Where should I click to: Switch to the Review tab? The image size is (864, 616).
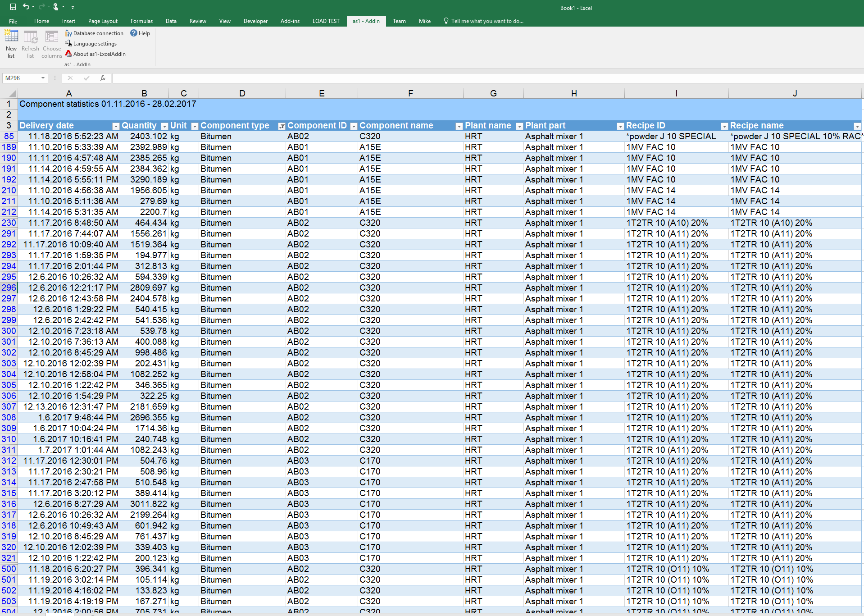coord(198,21)
